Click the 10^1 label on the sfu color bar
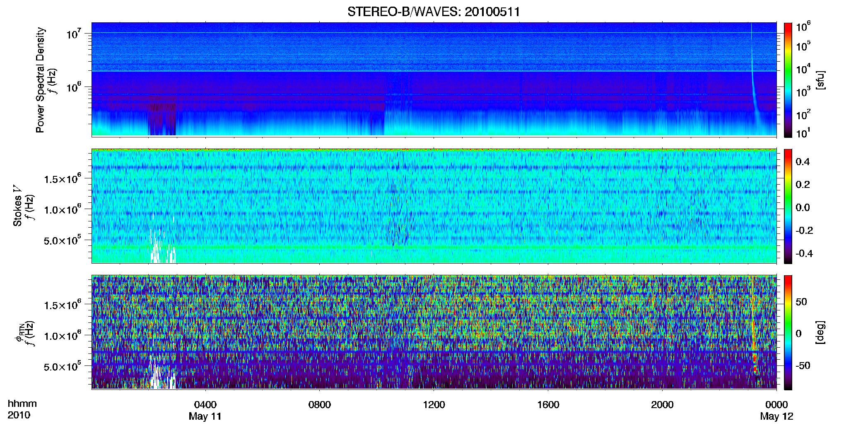868x447 pixels. tap(803, 133)
